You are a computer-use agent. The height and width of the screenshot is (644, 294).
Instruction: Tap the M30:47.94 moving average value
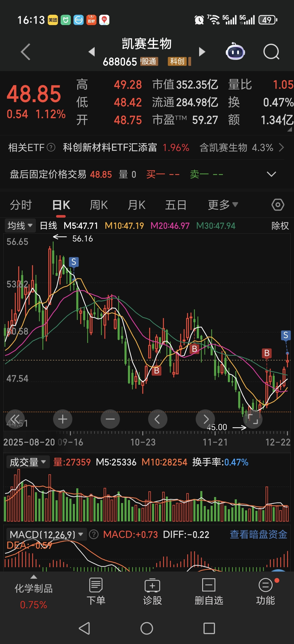pyautogui.click(x=216, y=226)
